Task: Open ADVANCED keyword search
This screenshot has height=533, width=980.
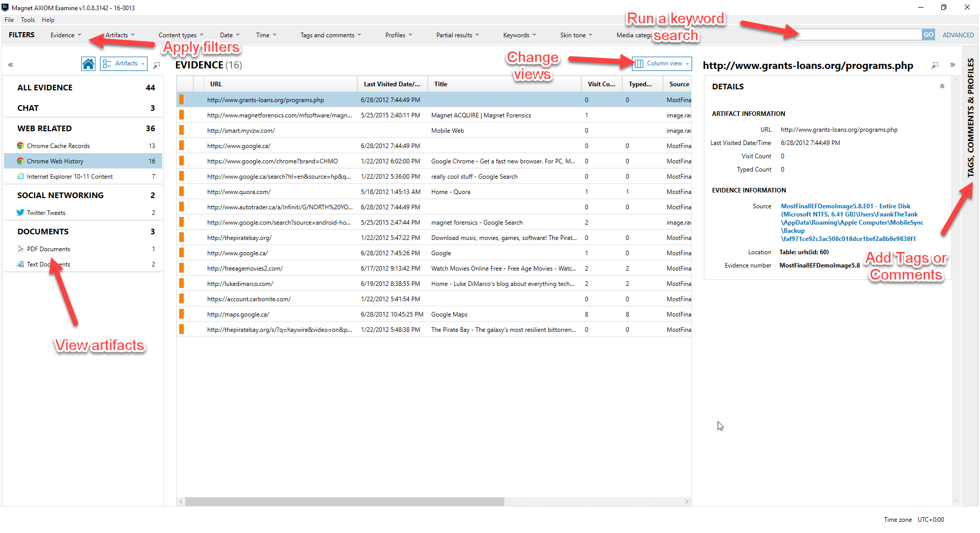Action: pos(958,35)
